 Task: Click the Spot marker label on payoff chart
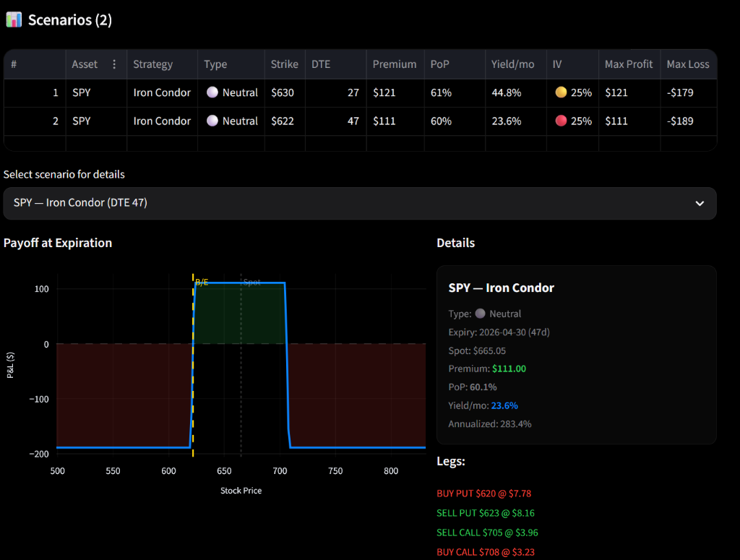pyautogui.click(x=251, y=282)
